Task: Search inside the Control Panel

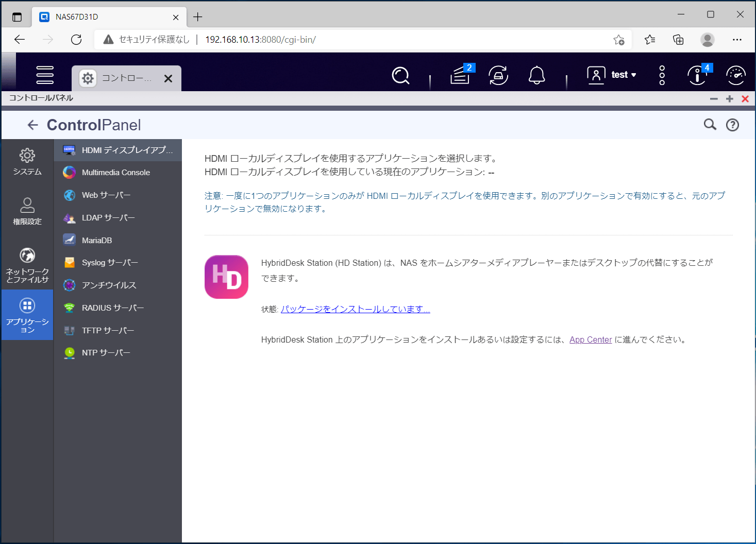Action: click(x=710, y=125)
